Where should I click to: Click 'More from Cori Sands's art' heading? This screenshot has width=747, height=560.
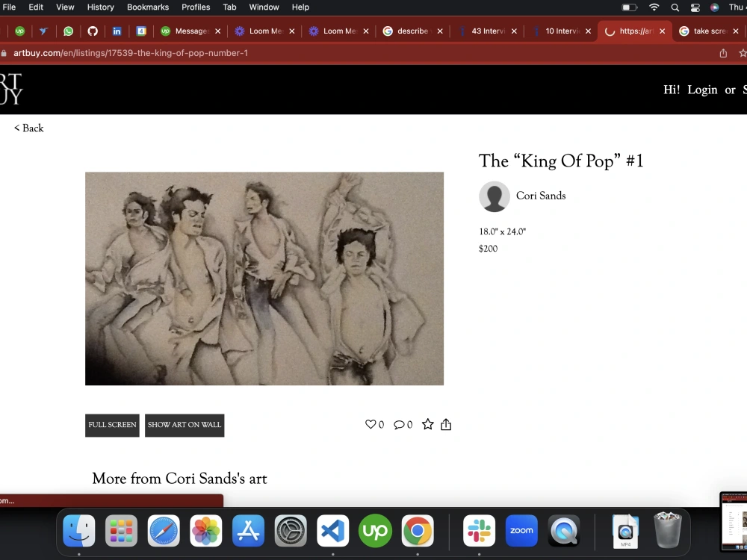179,479
